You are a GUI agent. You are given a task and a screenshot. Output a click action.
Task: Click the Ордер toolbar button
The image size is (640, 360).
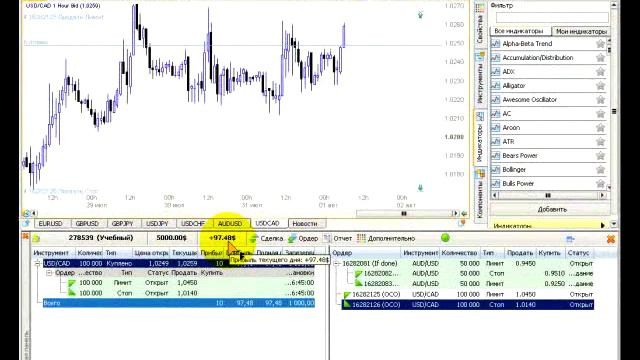[x=303, y=238]
